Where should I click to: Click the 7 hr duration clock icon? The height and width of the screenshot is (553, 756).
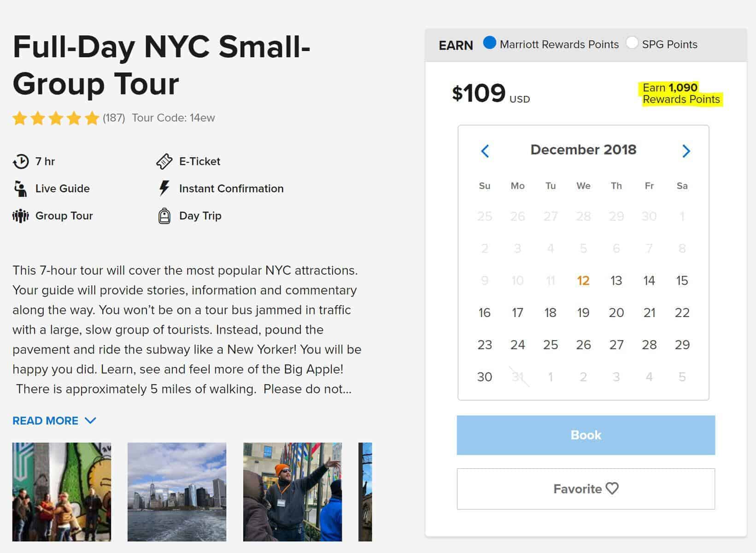[x=21, y=161]
